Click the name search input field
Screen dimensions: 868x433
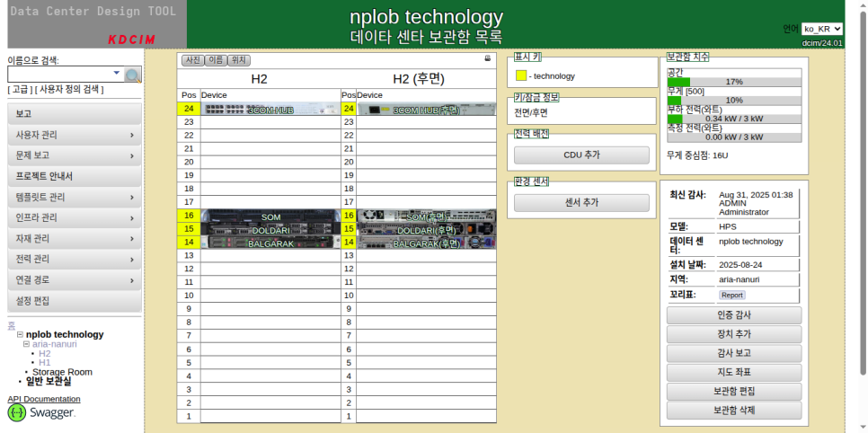click(63, 74)
